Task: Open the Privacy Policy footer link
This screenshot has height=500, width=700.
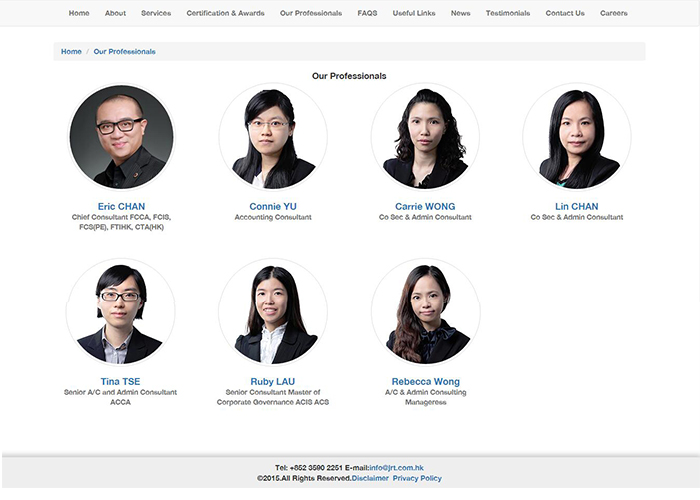Action: coord(417,479)
